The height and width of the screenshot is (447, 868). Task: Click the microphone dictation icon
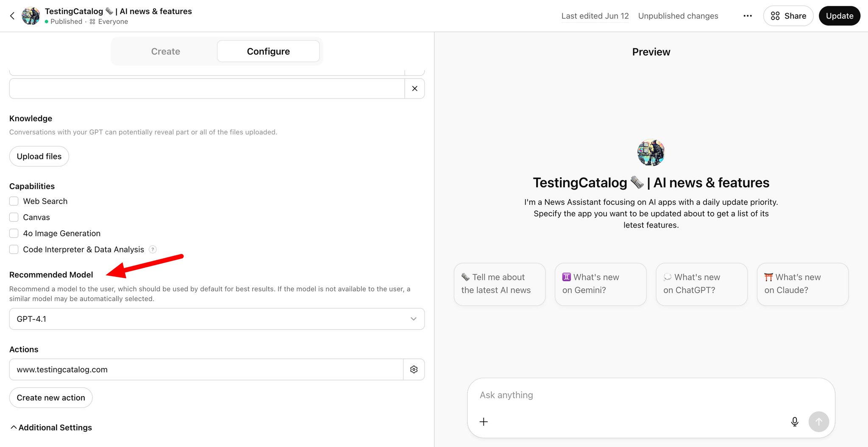tap(795, 422)
